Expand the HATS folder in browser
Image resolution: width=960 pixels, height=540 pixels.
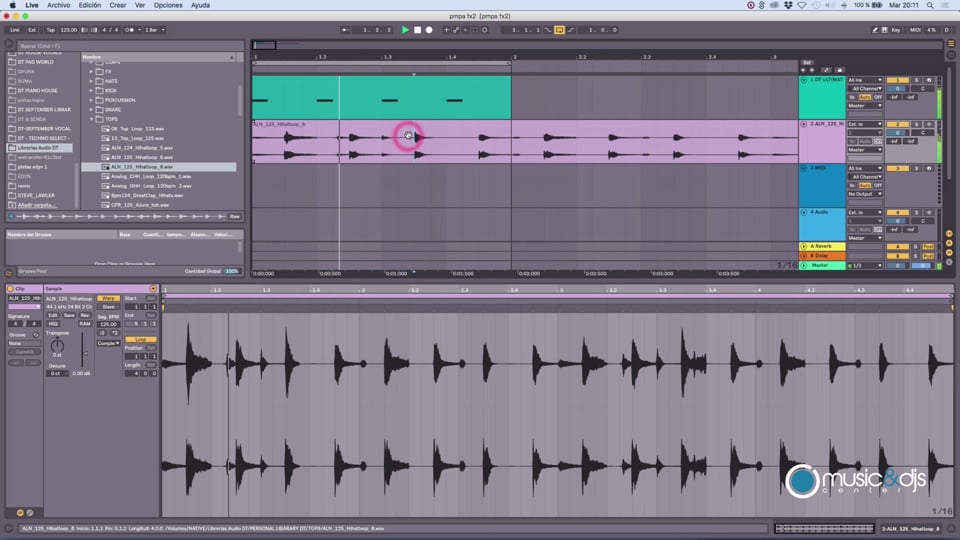coord(91,81)
